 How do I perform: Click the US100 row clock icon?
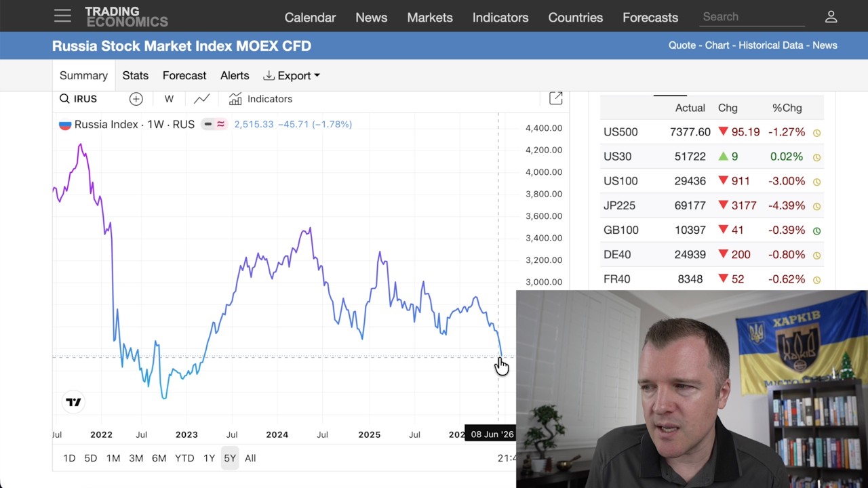(x=816, y=182)
